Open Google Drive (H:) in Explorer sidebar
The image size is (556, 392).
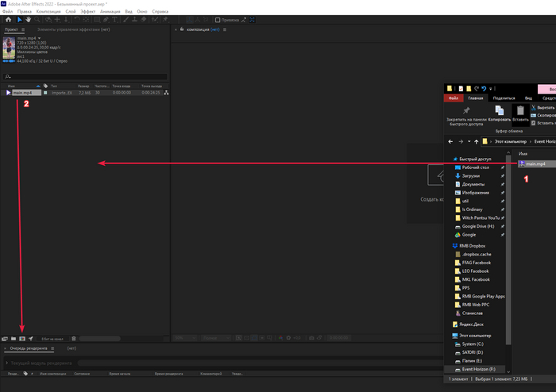click(478, 226)
